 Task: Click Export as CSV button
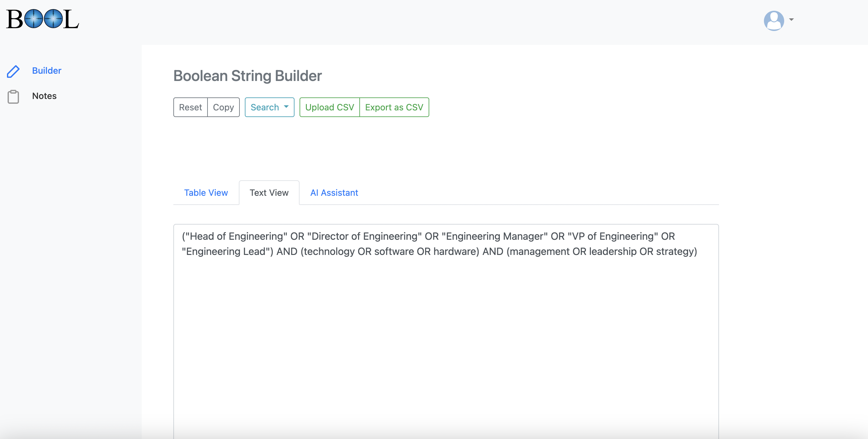[394, 107]
